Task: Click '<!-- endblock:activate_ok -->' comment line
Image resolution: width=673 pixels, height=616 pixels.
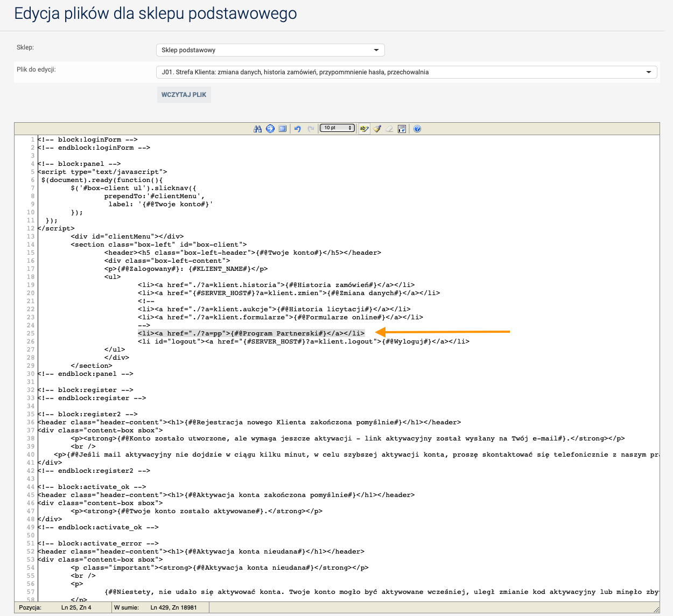Action: (x=98, y=527)
